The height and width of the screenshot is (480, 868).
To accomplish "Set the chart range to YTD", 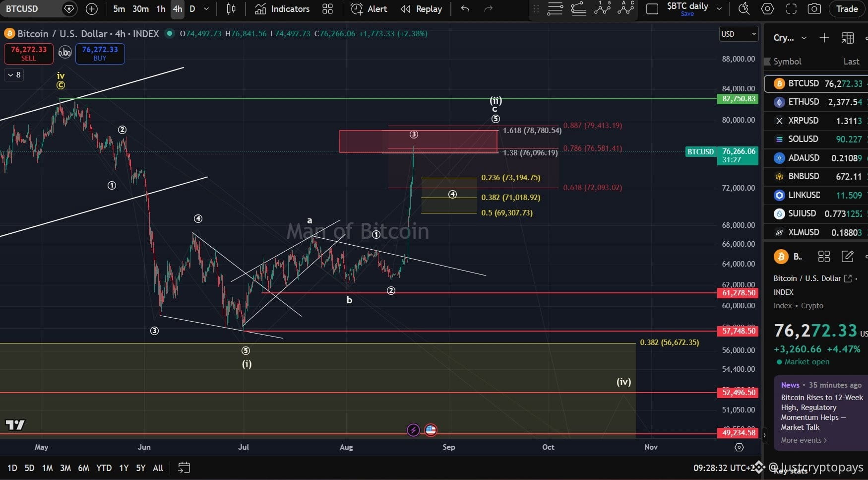I will (x=104, y=468).
